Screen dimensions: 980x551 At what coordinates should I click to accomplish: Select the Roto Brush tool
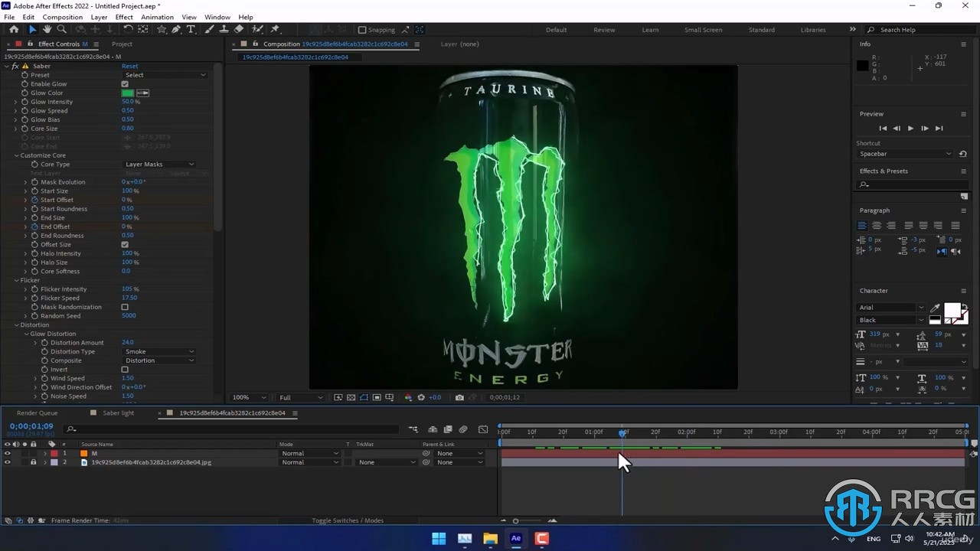tap(258, 30)
